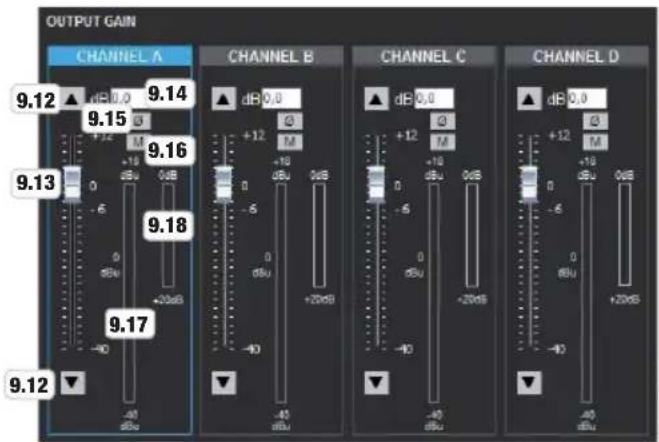Toggle phase invert on Channel D
659x442 pixels.
click(x=595, y=121)
